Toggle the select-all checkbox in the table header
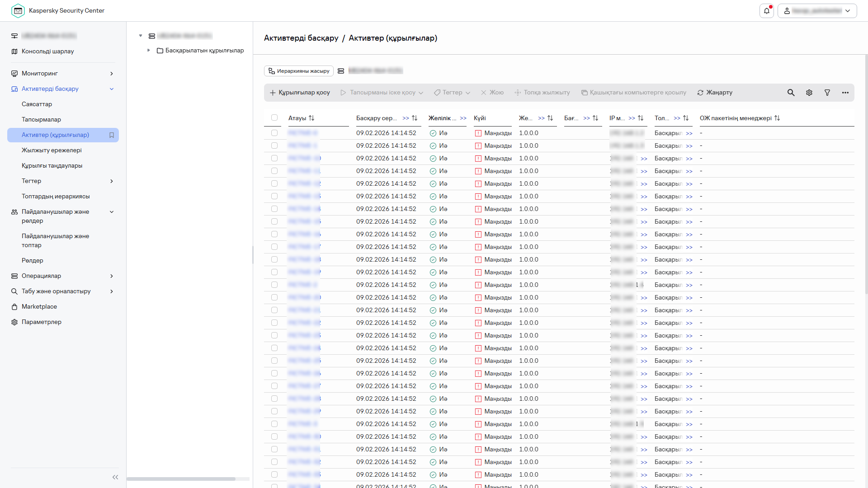This screenshot has height=488, width=868. pos(274,118)
